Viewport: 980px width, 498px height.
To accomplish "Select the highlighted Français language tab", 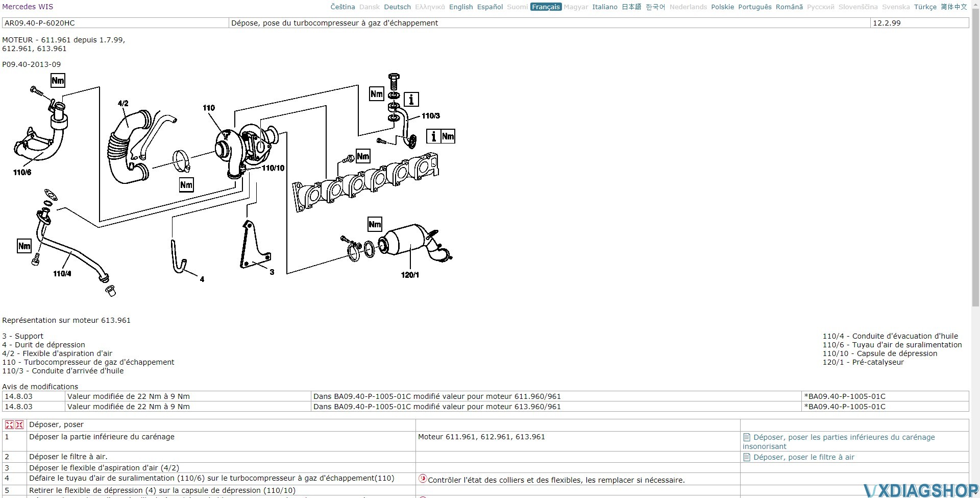I will tap(546, 7).
